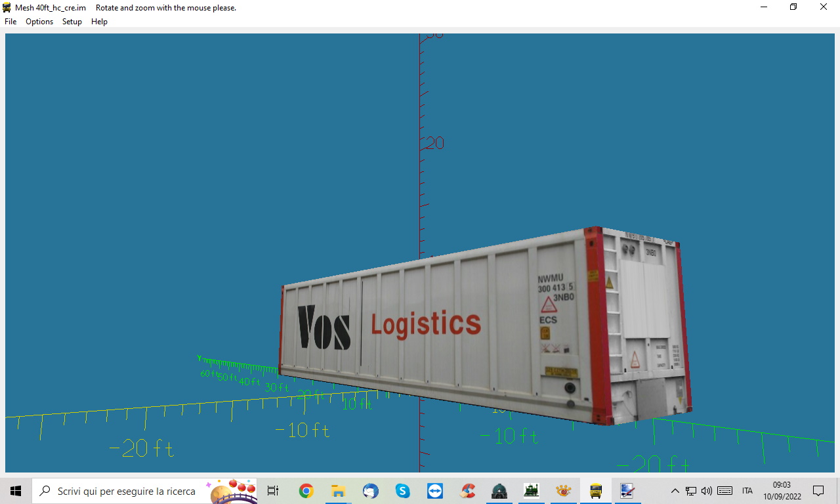Open TeamViewer from the taskbar
Viewport: 840px width, 504px height.
(434, 491)
